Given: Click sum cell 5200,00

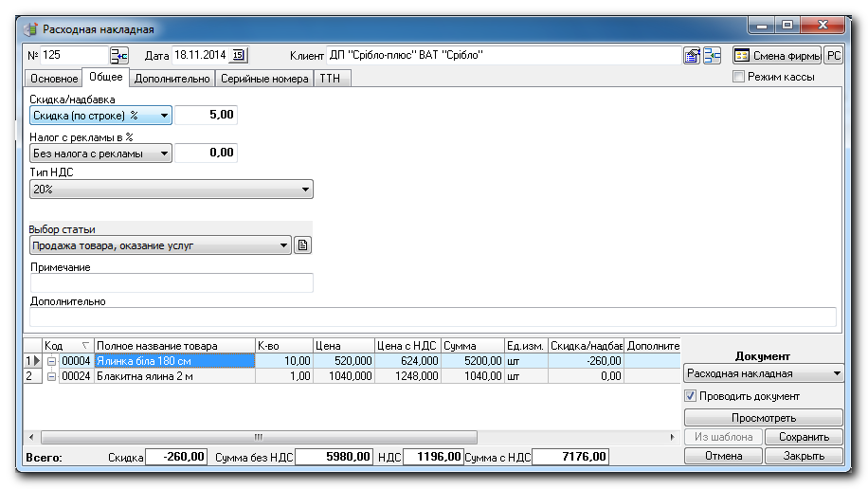Looking at the screenshot, I should pyautogui.click(x=473, y=361).
